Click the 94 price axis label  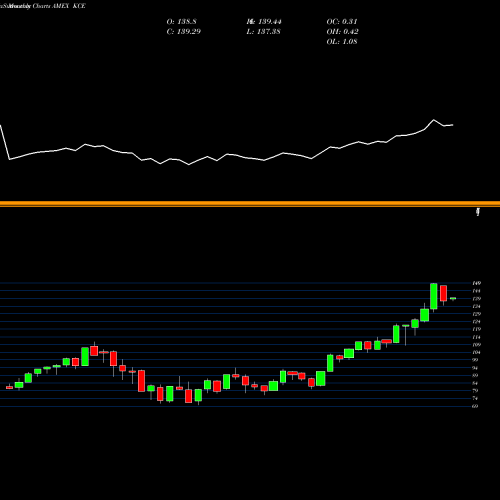tap(475, 368)
